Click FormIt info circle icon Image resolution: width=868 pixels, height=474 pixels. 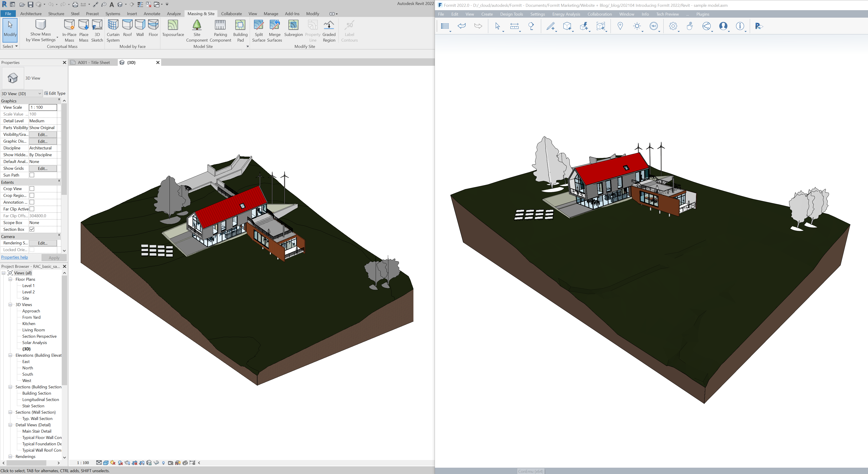point(740,26)
